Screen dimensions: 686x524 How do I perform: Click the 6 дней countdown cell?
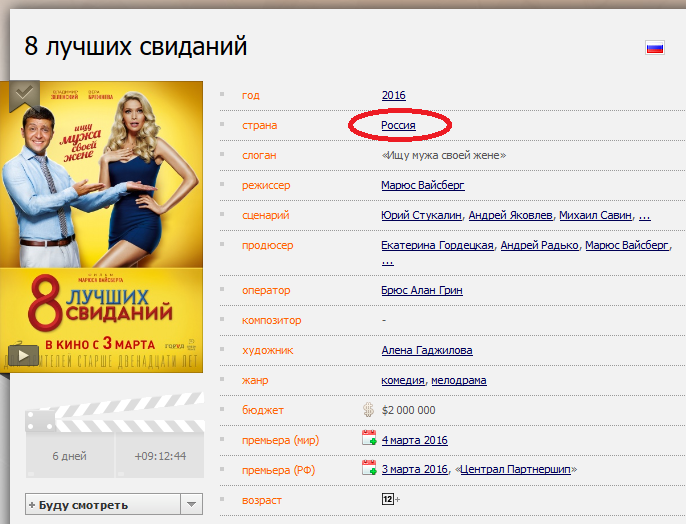70,456
